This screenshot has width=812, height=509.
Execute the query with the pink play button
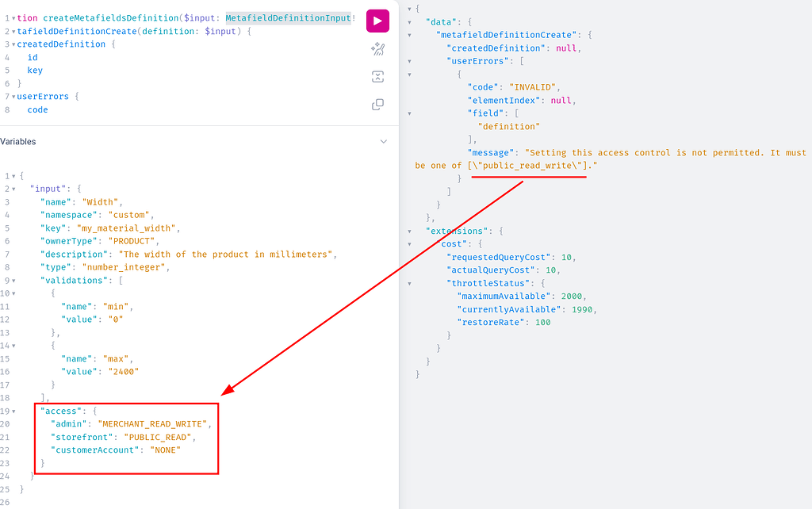pyautogui.click(x=377, y=21)
